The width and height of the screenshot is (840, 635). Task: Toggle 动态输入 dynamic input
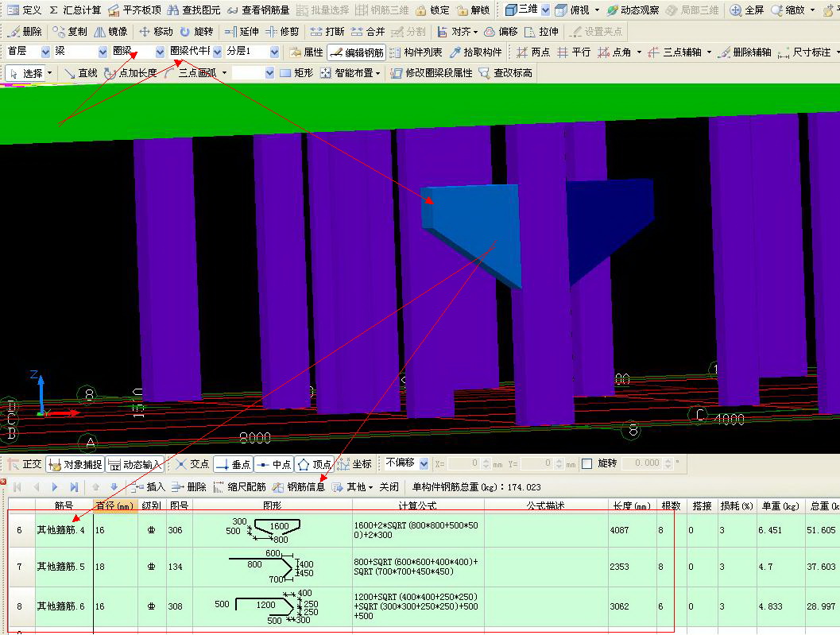(x=134, y=464)
